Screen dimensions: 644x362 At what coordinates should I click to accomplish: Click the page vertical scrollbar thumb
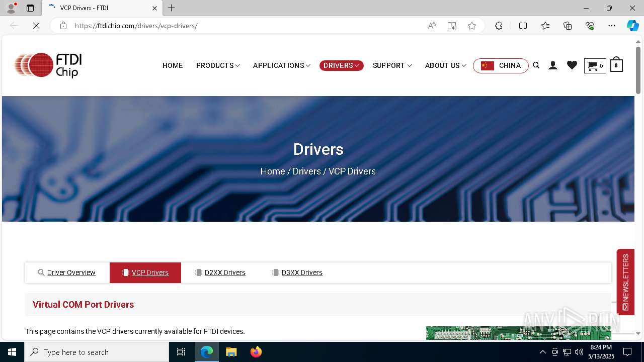click(638, 70)
